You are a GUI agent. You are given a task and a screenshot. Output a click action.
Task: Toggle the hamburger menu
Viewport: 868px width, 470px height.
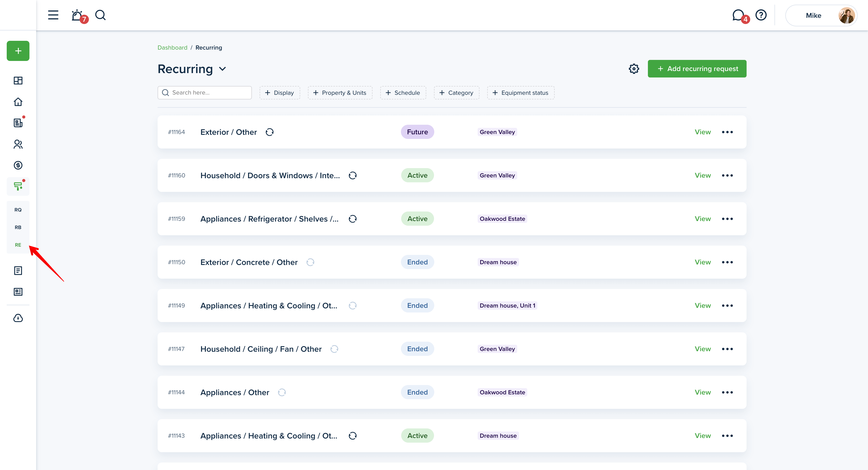point(53,15)
